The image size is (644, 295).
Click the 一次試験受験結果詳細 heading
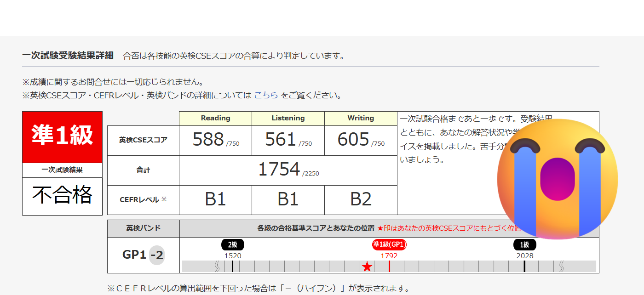point(68,56)
